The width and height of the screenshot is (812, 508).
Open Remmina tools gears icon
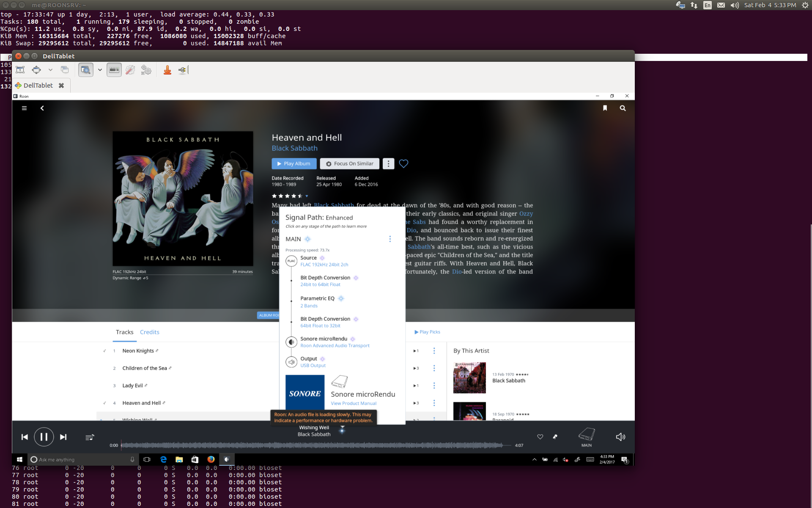[146, 70]
